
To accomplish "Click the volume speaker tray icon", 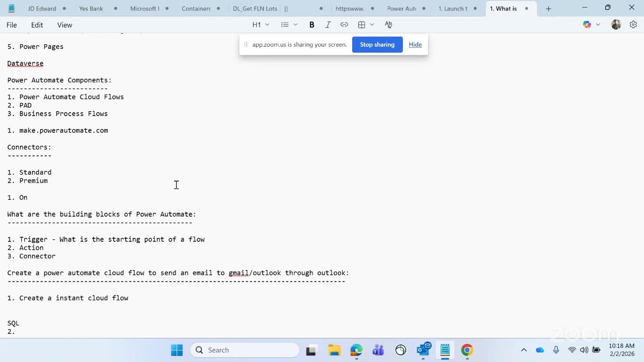I will tap(584, 350).
